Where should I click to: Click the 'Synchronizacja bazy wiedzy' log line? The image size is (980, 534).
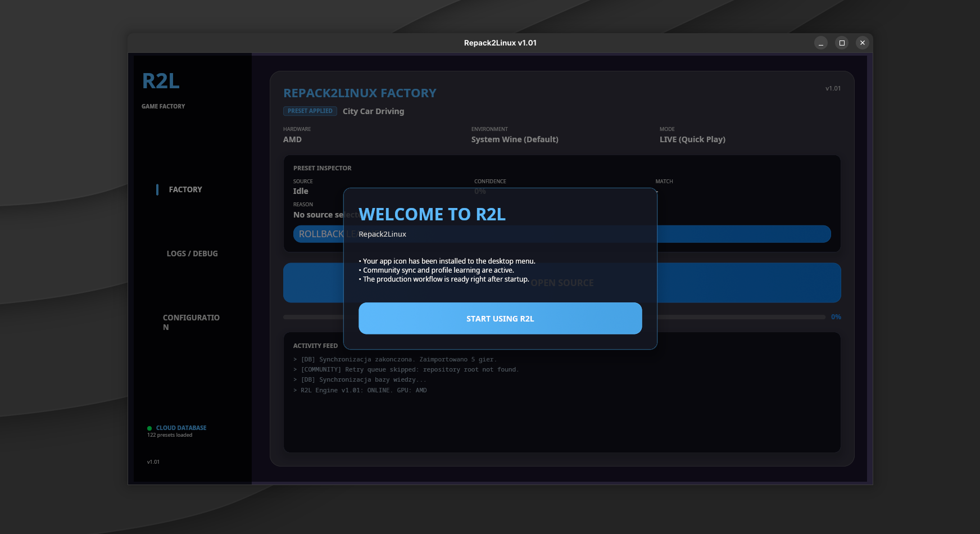360,379
